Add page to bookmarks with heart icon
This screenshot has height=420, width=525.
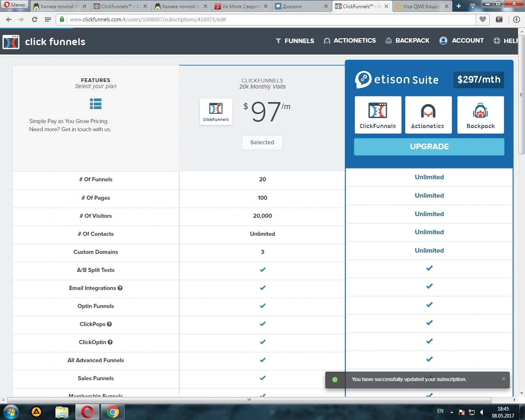(x=482, y=19)
